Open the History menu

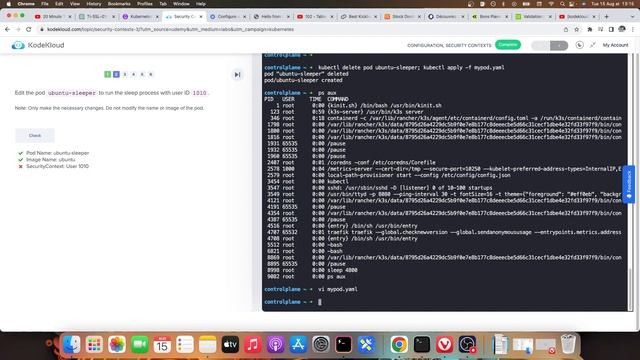click(x=93, y=4)
